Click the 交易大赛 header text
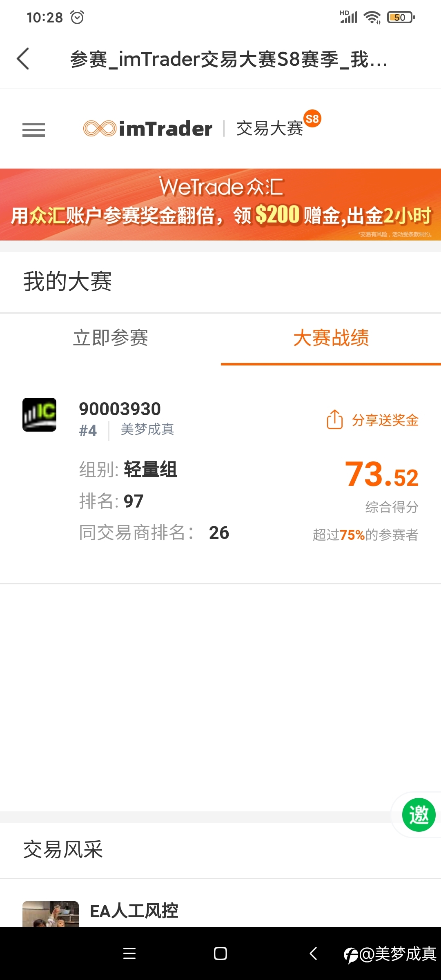The height and width of the screenshot is (980, 441). coord(269,129)
